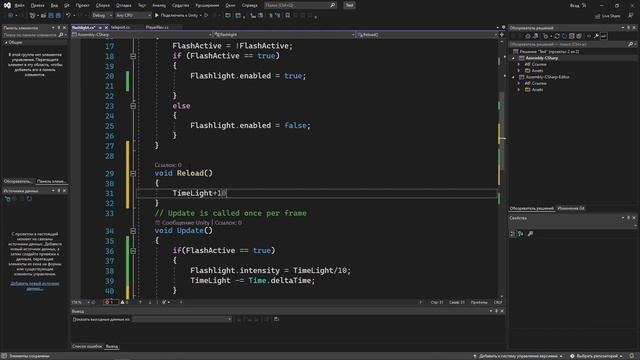The width and height of the screenshot is (640, 360).
Task: Click the preview selected items icon in Solution Explorer
Action: [x=604, y=36]
